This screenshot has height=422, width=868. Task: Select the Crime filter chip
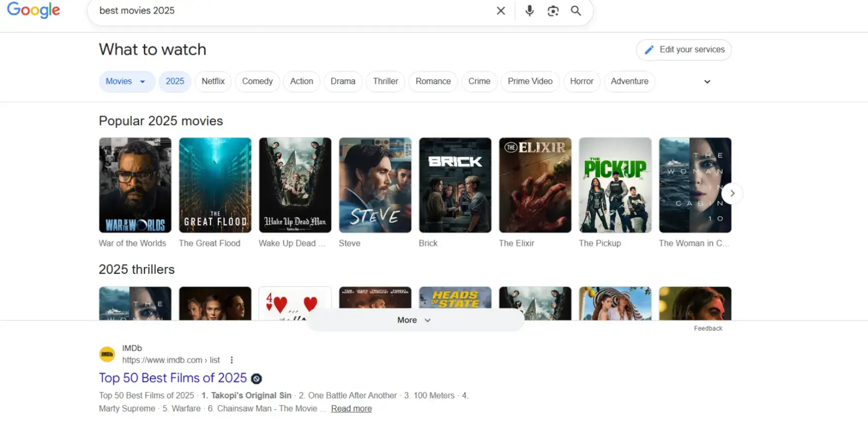click(x=479, y=81)
